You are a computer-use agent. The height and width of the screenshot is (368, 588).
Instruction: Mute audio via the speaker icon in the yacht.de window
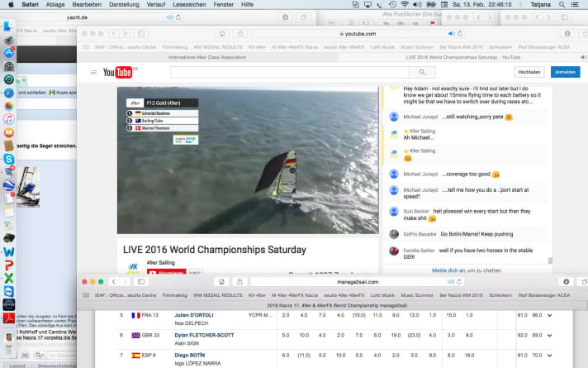170,17
